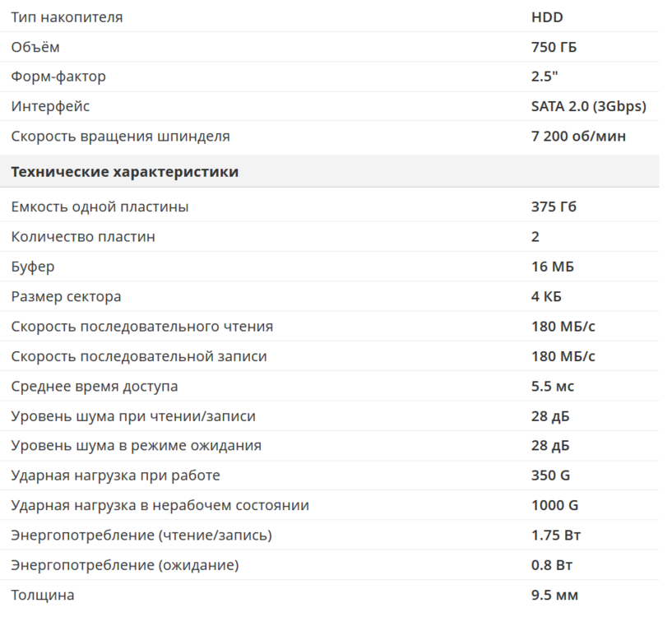The height and width of the screenshot is (617, 672).
Task: Click the "Количество пластин" label
Action: [x=83, y=237]
